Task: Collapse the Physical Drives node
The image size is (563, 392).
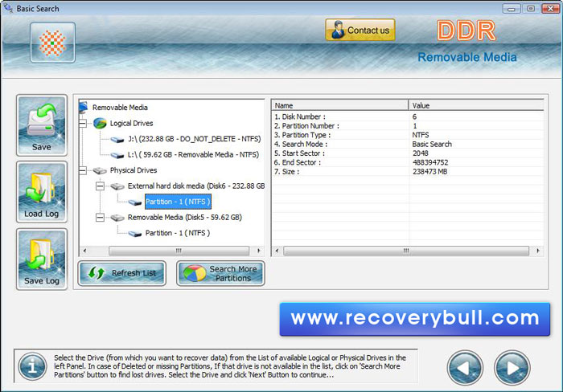Action: point(83,170)
